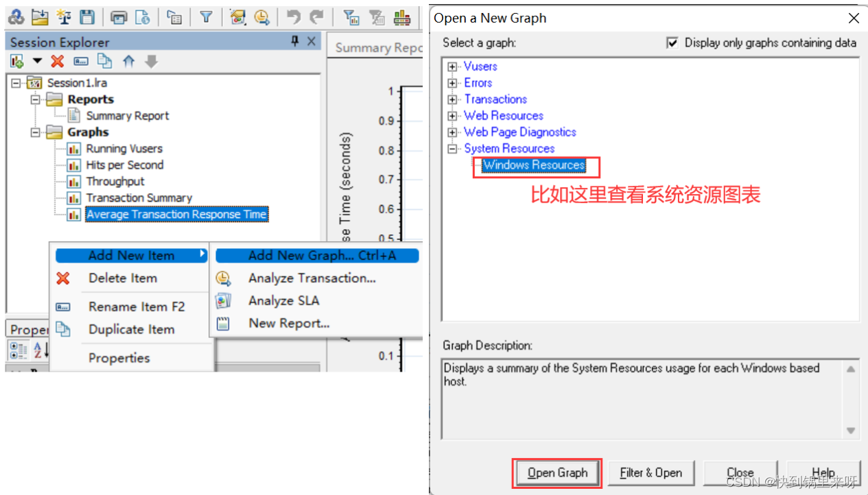
Task: Click the Filter & Open button
Action: point(650,473)
